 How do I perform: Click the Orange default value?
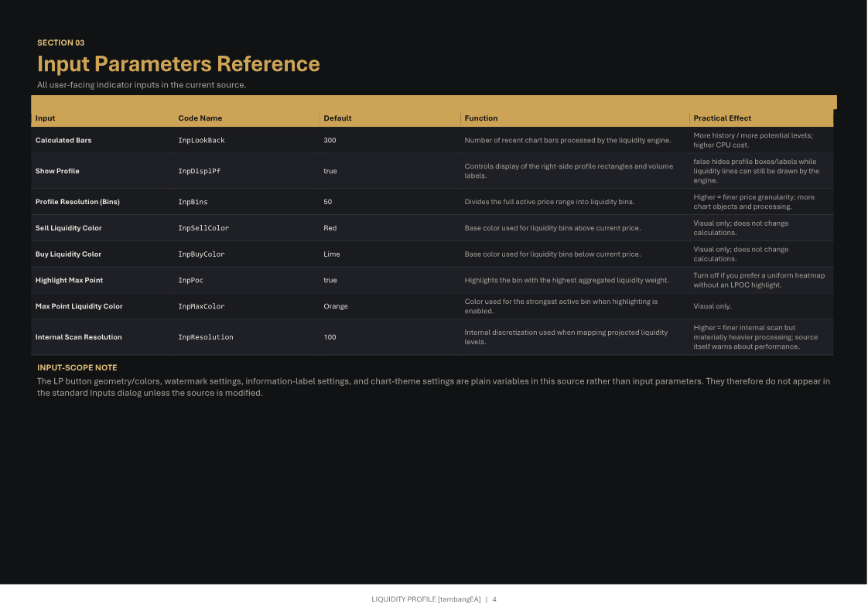point(336,306)
